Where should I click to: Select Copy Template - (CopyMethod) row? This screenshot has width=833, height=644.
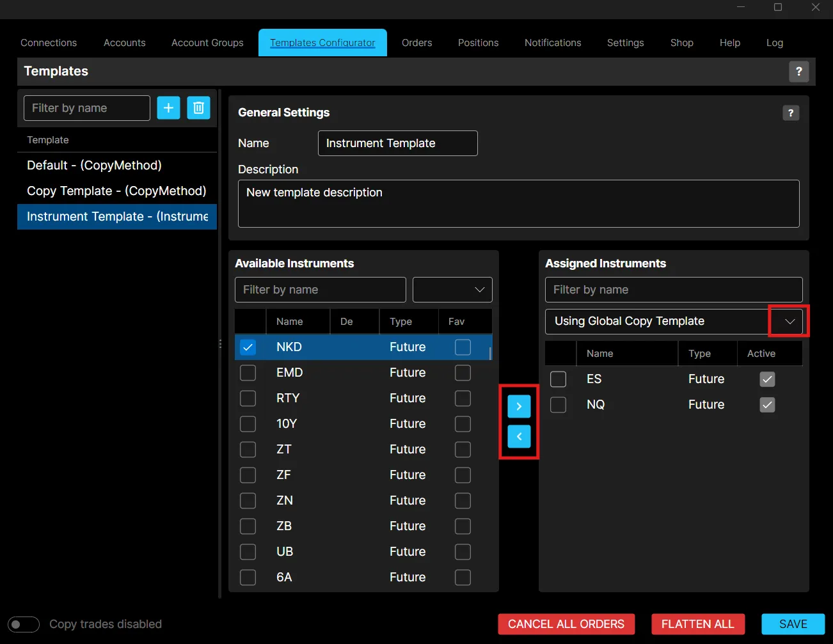(117, 191)
